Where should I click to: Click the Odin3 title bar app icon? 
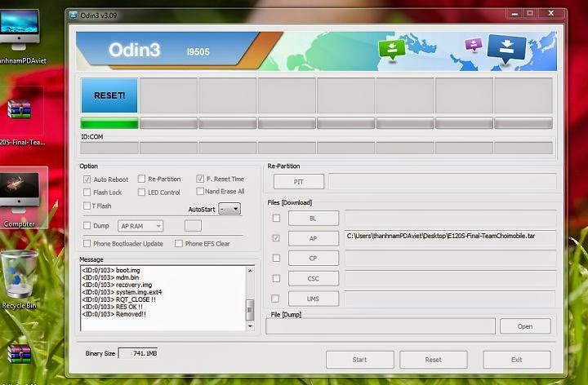pyautogui.click(x=73, y=15)
